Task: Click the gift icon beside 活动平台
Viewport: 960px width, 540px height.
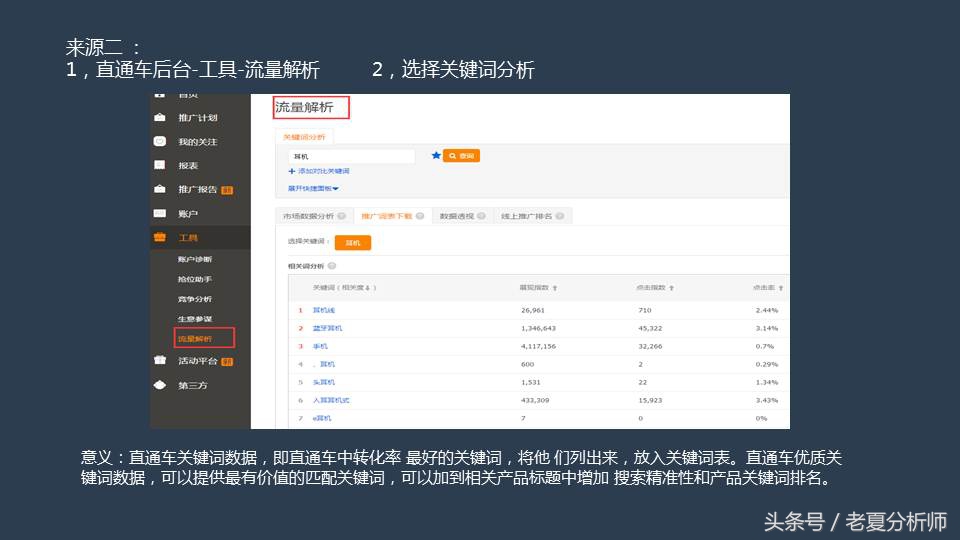Action: point(160,361)
